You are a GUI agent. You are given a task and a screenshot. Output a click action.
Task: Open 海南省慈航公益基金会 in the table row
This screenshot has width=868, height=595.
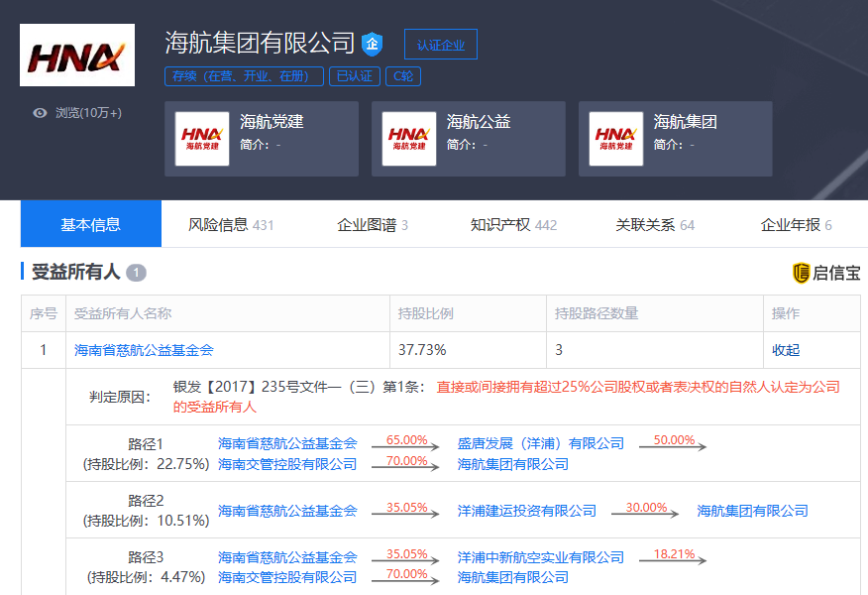(x=144, y=350)
